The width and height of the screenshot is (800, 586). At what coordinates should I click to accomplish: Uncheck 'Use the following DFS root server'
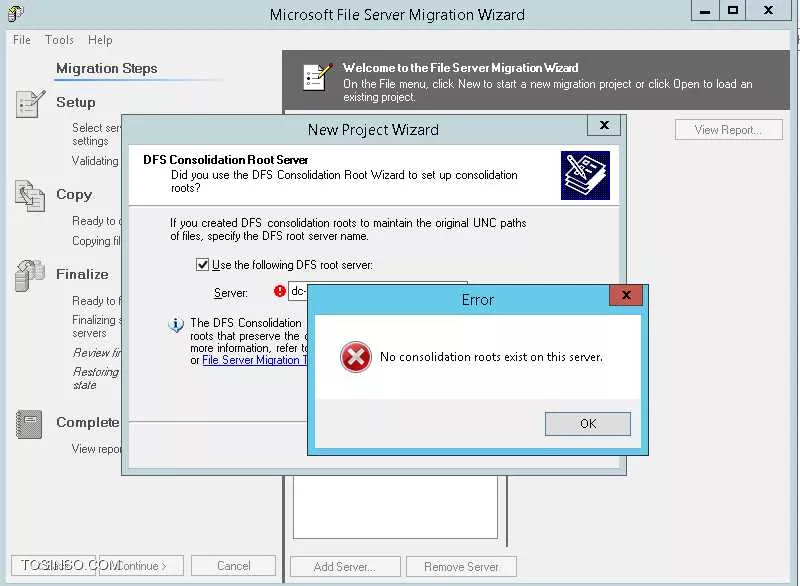[203, 264]
